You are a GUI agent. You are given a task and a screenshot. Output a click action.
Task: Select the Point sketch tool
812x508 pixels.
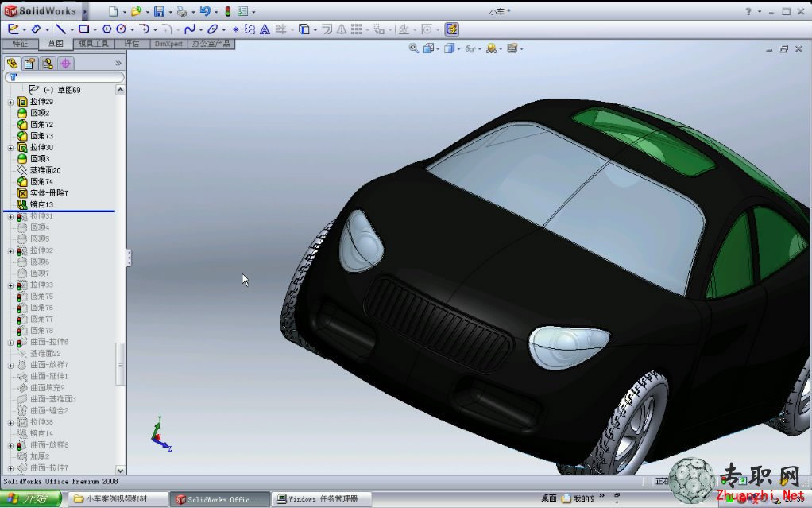pyautogui.click(x=236, y=29)
